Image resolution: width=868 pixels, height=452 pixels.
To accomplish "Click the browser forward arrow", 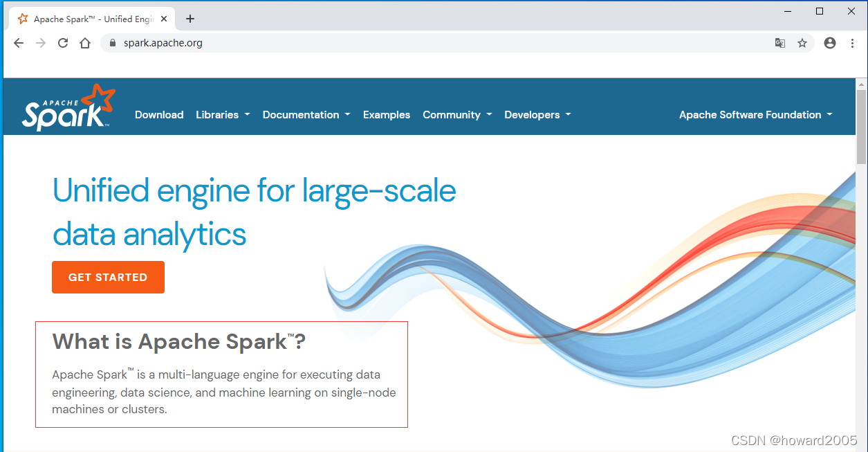I will (x=41, y=43).
